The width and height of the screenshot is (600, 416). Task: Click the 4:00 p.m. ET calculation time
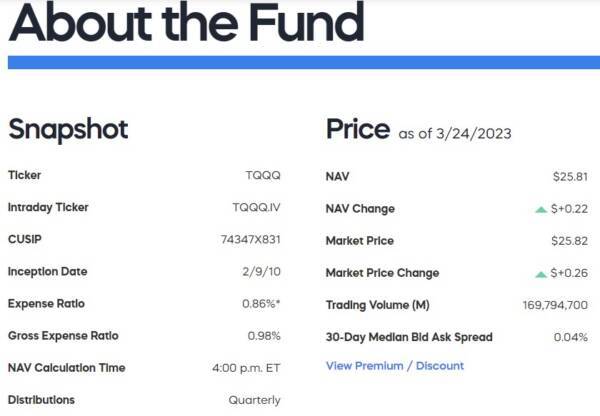click(x=244, y=368)
